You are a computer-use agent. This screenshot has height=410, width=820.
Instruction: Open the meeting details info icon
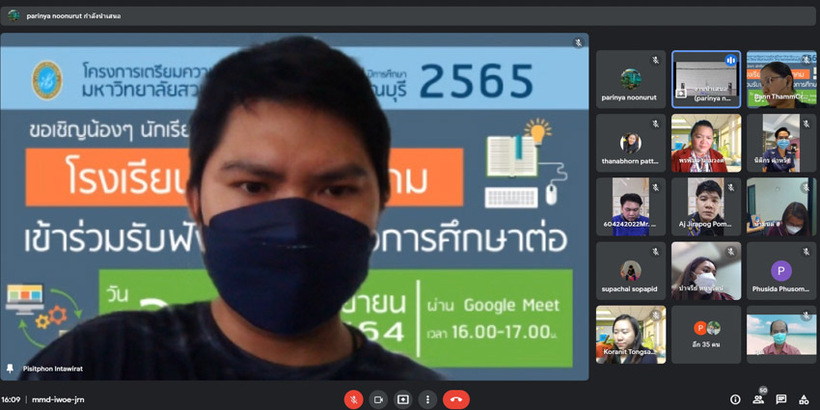point(735,399)
